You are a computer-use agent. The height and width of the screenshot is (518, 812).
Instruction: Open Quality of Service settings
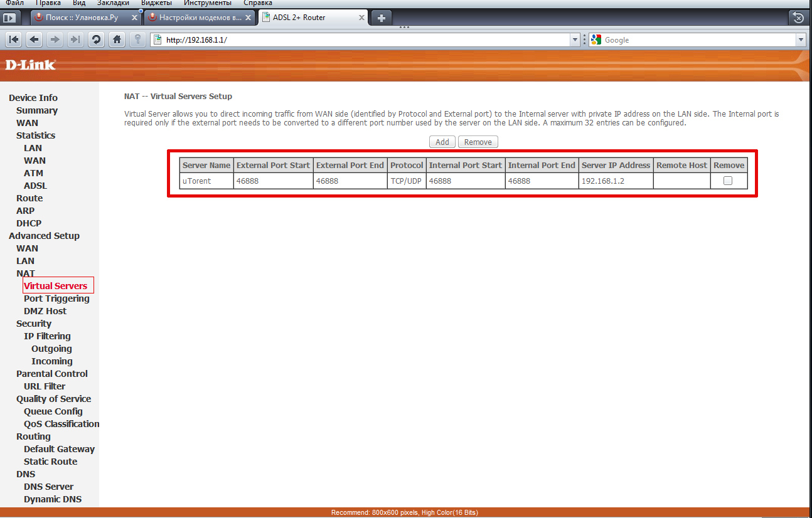[x=53, y=399]
